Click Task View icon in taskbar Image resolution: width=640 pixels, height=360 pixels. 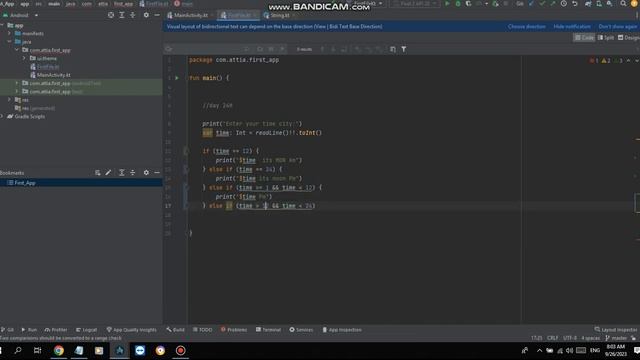38,351
